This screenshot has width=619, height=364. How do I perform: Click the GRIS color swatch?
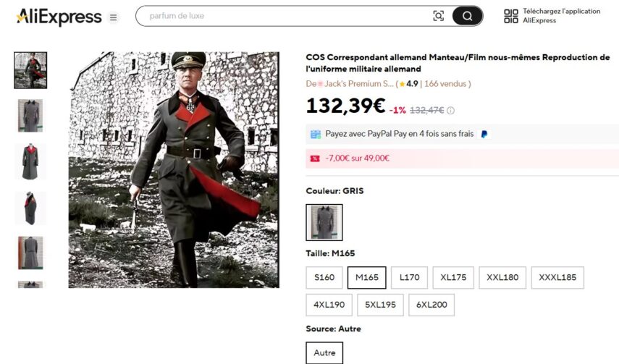[x=324, y=222]
